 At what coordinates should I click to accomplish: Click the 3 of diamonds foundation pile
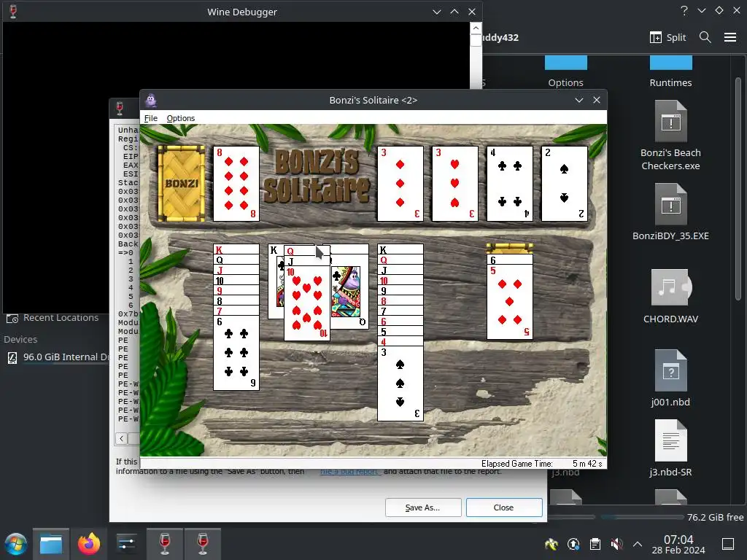click(400, 184)
